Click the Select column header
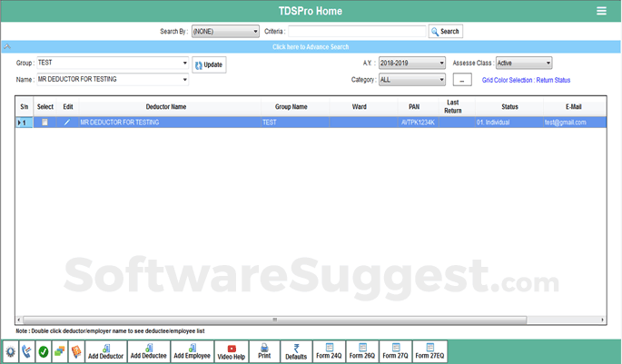The height and width of the screenshot is (364, 622). pos(44,107)
